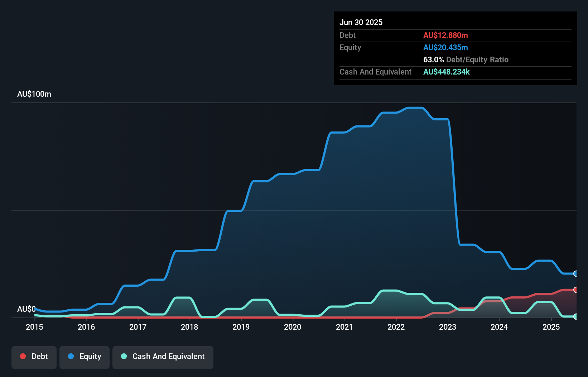Click the 2020 x-axis year label
The width and height of the screenshot is (588, 377).
click(293, 327)
